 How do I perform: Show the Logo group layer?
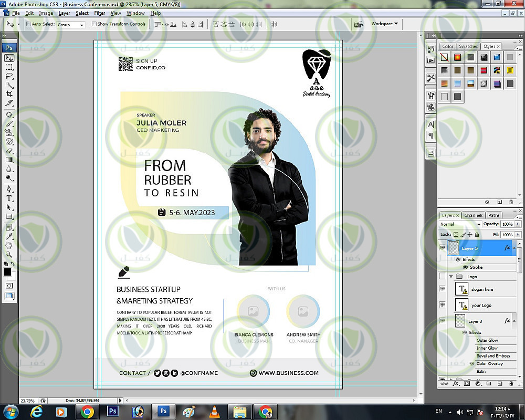[x=442, y=276]
